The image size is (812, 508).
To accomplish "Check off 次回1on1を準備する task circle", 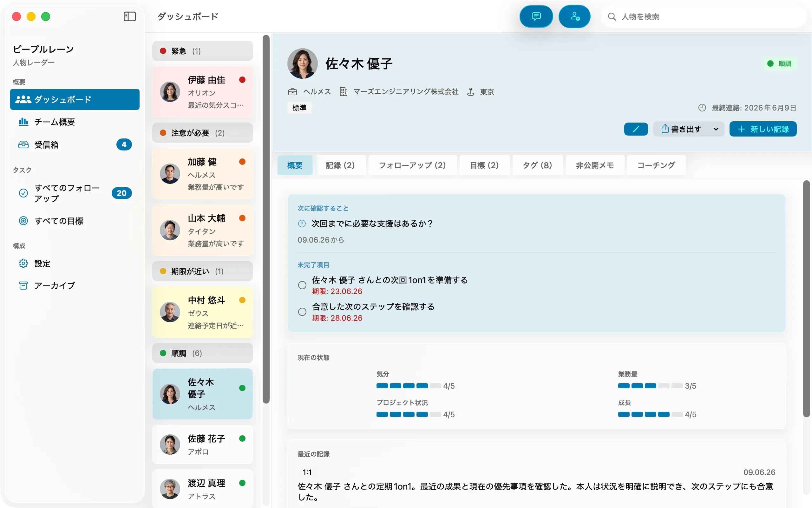I will tap(302, 285).
